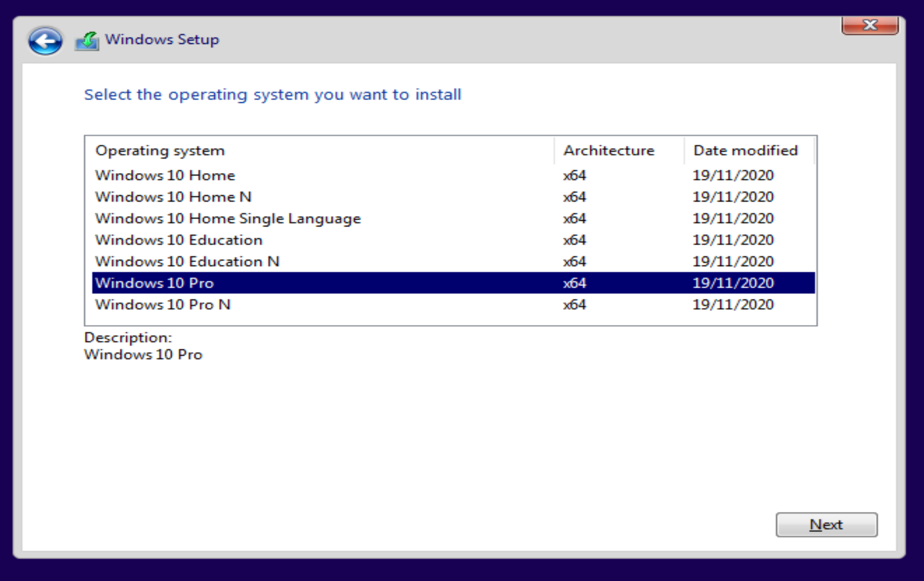Click x64 in the Windows 10 Home row
The height and width of the screenshot is (581, 924).
tap(574, 175)
